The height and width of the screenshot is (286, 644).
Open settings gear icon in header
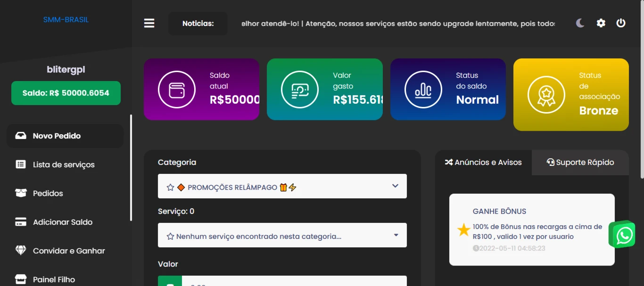coord(601,23)
